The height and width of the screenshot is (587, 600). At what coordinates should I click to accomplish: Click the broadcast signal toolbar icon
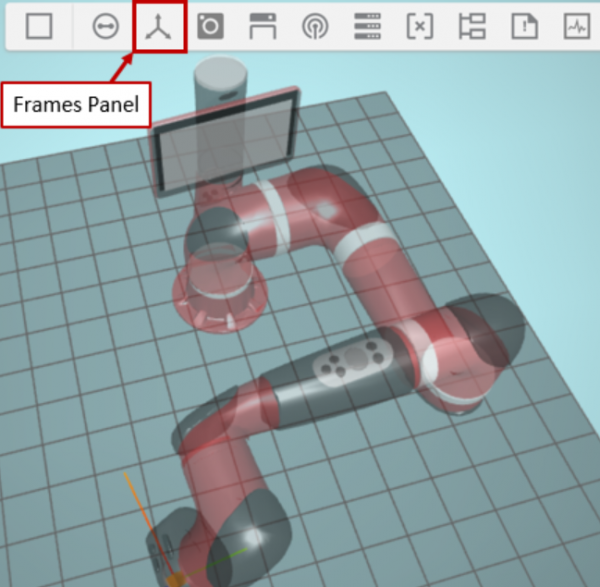[315, 26]
